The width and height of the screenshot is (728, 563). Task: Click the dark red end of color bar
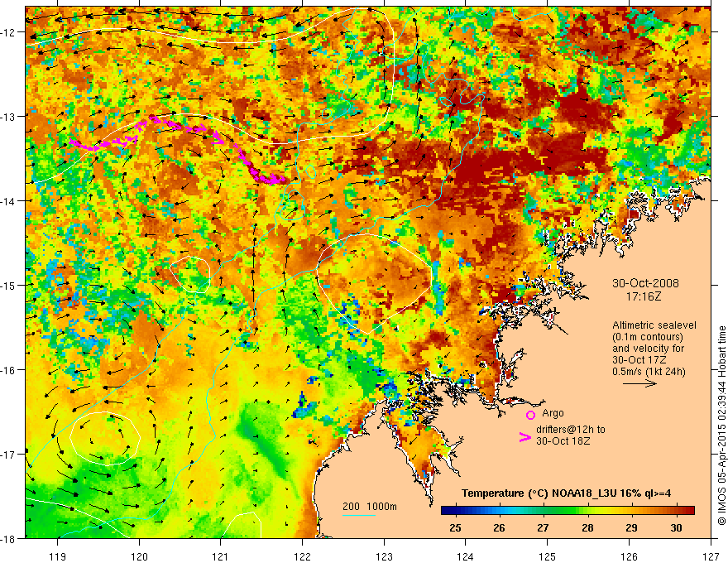click(691, 511)
